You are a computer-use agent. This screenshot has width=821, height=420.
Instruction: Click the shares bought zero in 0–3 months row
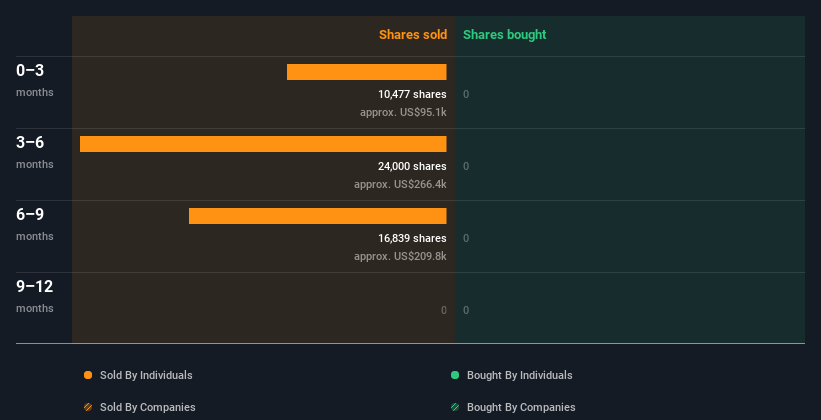(x=466, y=94)
